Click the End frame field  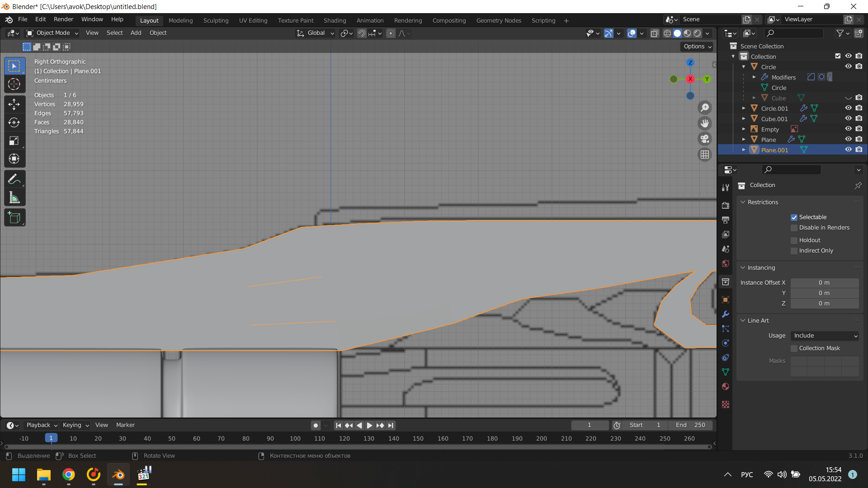(690, 425)
